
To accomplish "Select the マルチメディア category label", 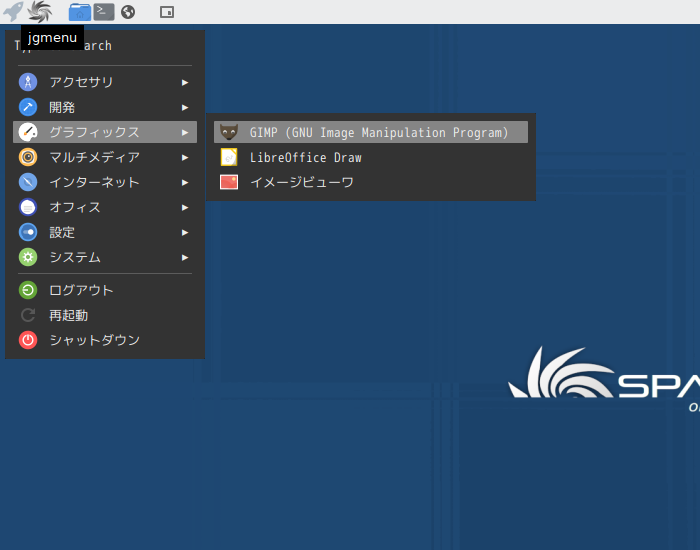I will pyautogui.click(x=95, y=157).
